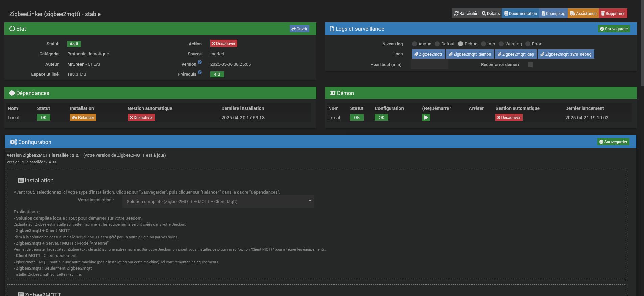Save the Configuration panel
The width and height of the screenshot is (644, 296).
point(613,142)
